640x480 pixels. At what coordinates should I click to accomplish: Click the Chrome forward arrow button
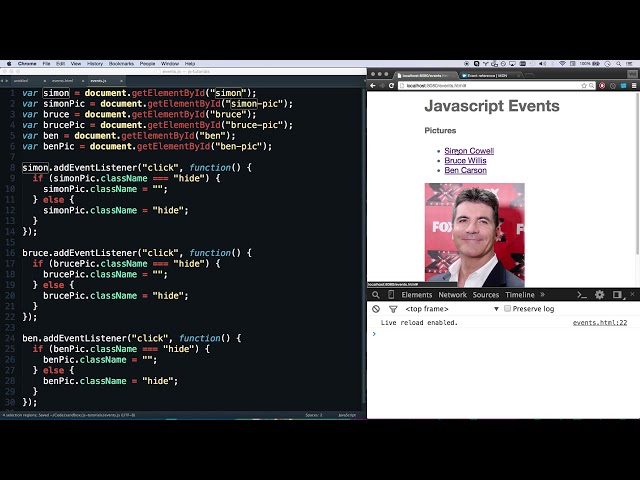pyautogui.click(x=382, y=86)
